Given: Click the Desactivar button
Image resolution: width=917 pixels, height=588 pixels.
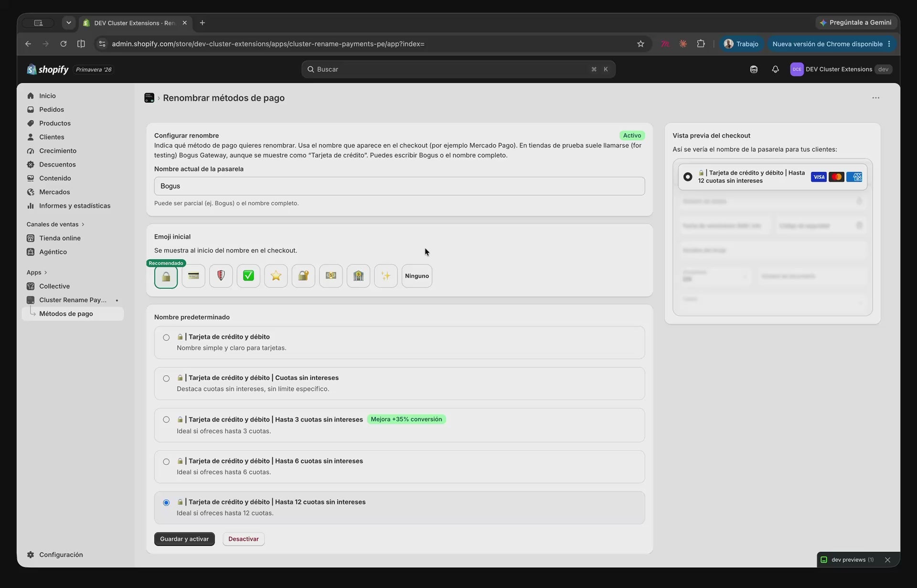Looking at the screenshot, I should [244, 539].
